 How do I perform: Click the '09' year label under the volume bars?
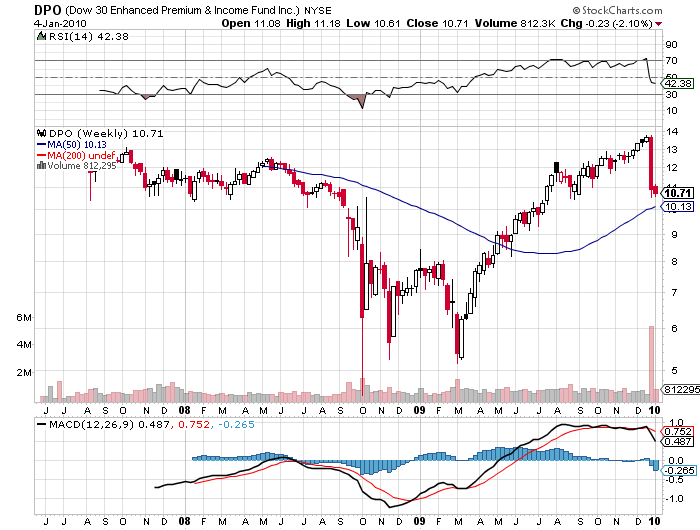click(x=419, y=410)
